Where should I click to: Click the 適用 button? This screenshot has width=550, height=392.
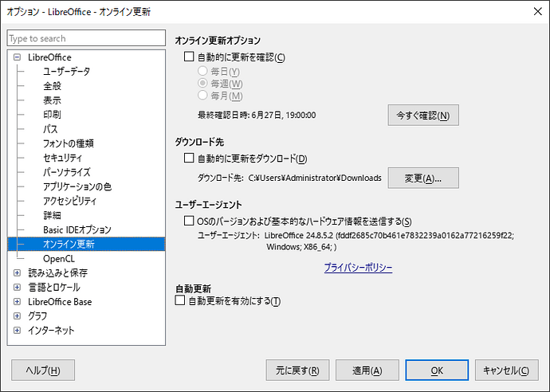367,370
